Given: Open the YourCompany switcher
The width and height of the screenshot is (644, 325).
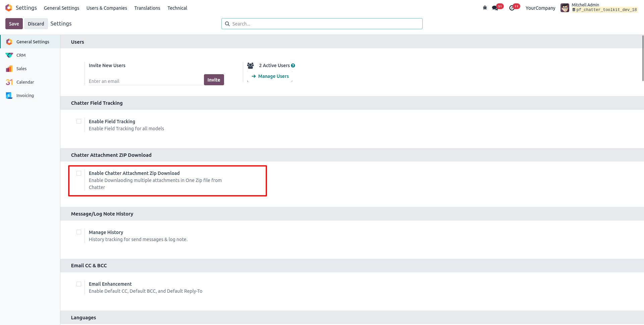Looking at the screenshot, I should pos(540,8).
